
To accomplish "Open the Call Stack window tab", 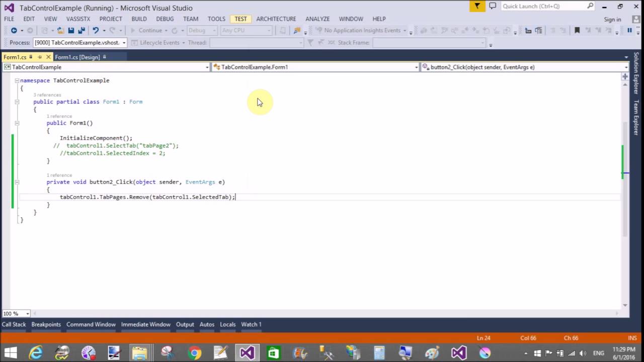I will tap(14, 324).
